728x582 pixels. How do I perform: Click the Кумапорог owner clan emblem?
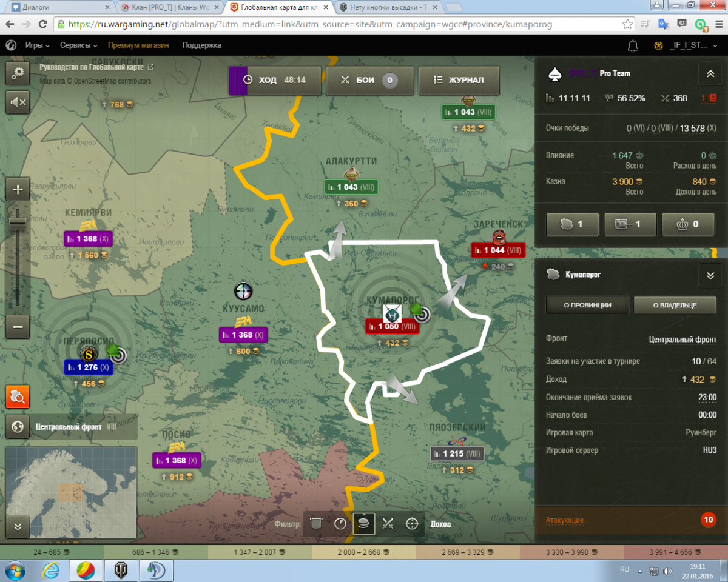tap(391, 313)
